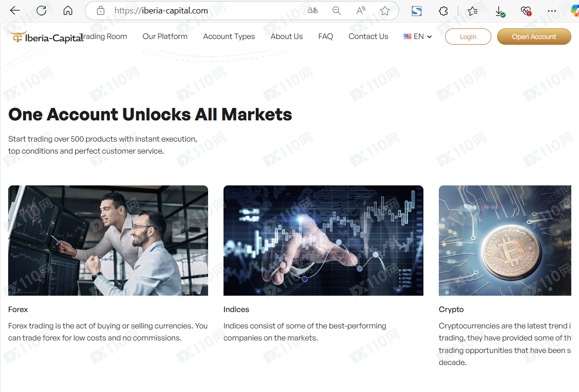Open the read aloud icon
579x392 pixels.
point(361,11)
